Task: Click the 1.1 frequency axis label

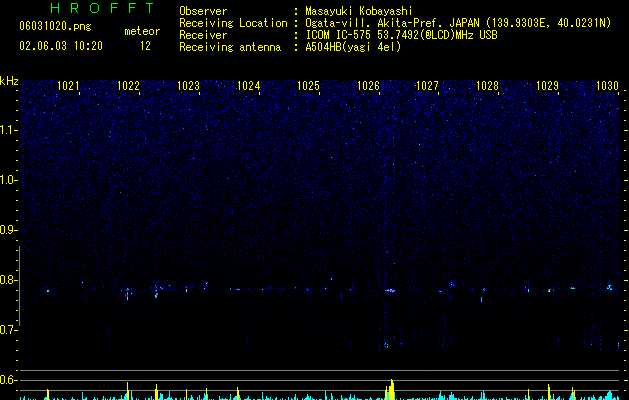Action: 8,130
